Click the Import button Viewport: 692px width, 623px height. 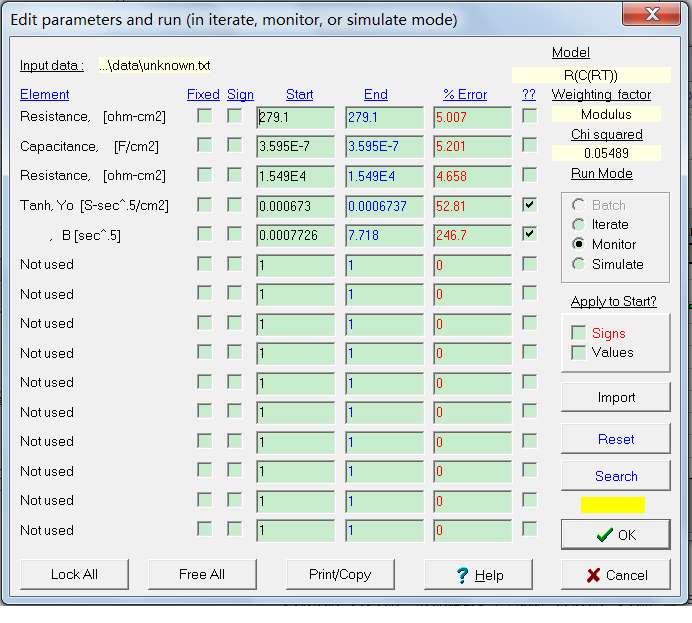(616, 398)
